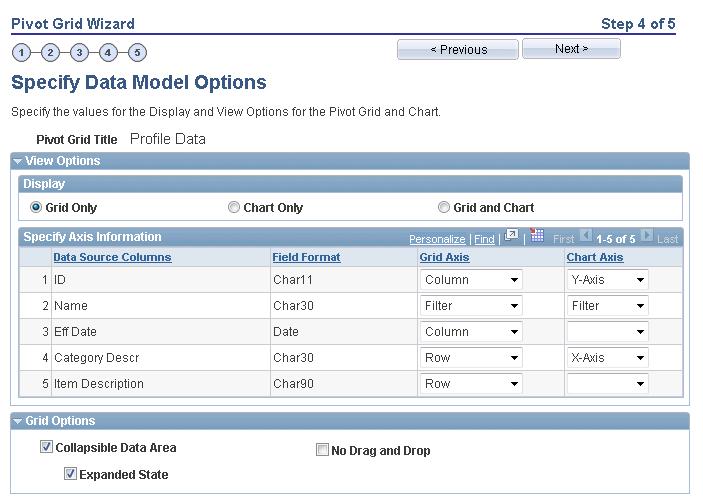This screenshot has height=501, width=703.
Task: Select Grid and Chart radio button
Action: (443, 207)
